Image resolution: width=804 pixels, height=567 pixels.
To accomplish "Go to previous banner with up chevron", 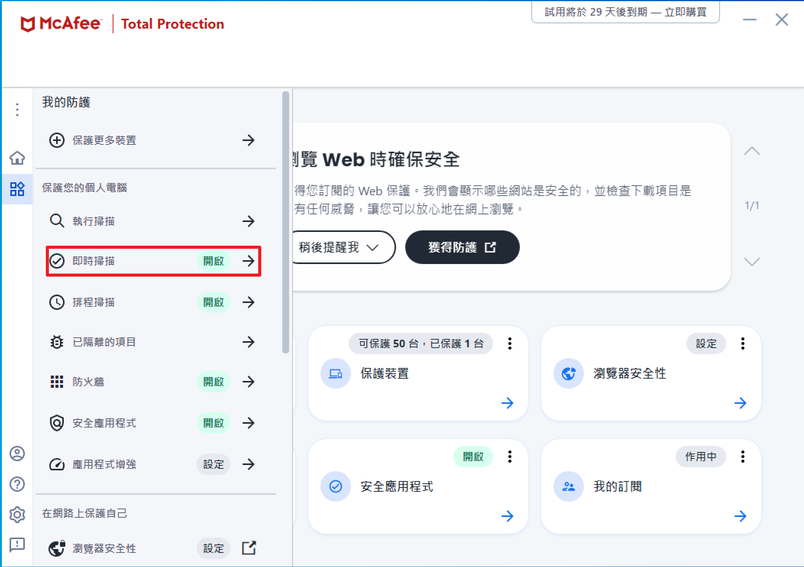I will (x=752, y=151).
